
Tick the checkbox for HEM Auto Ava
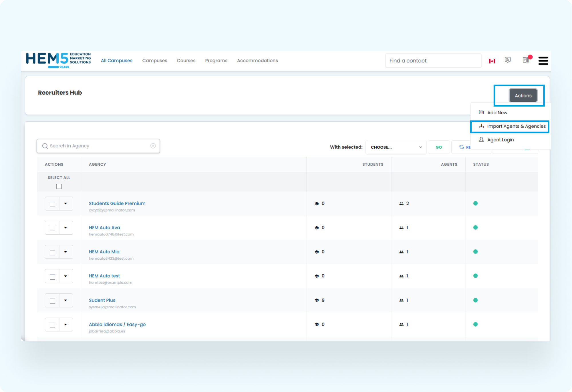click(x=52, y=228)
